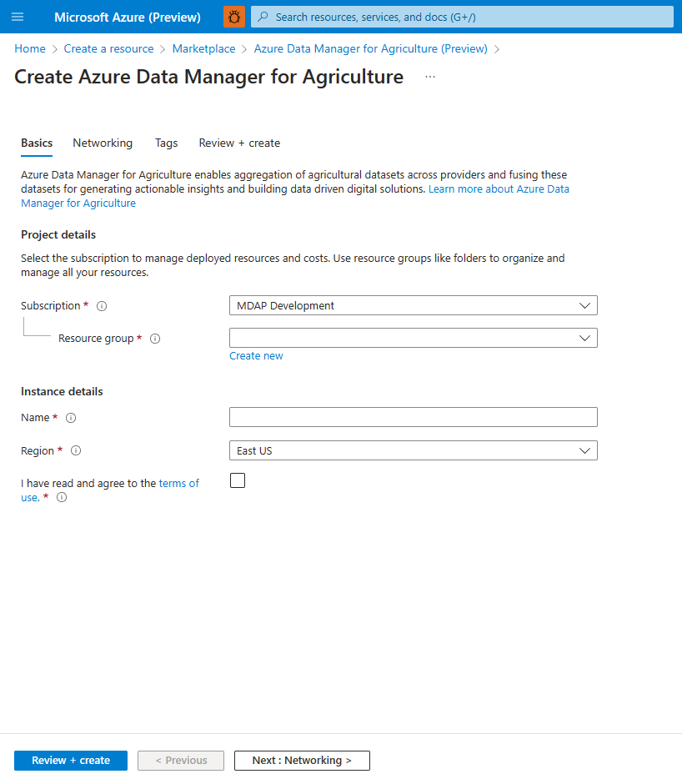Open the Review + create tab
This screenshot has width=682, height=784.
tap(239, 143)
